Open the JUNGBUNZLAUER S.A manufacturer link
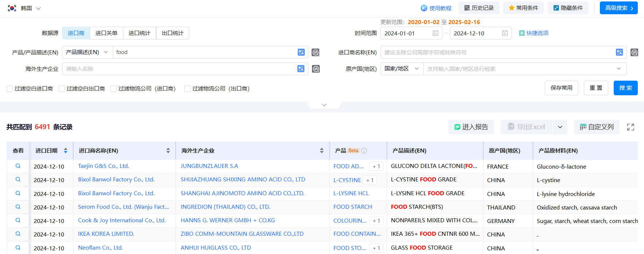The image size is (644, 254). (x=209, y=166)
